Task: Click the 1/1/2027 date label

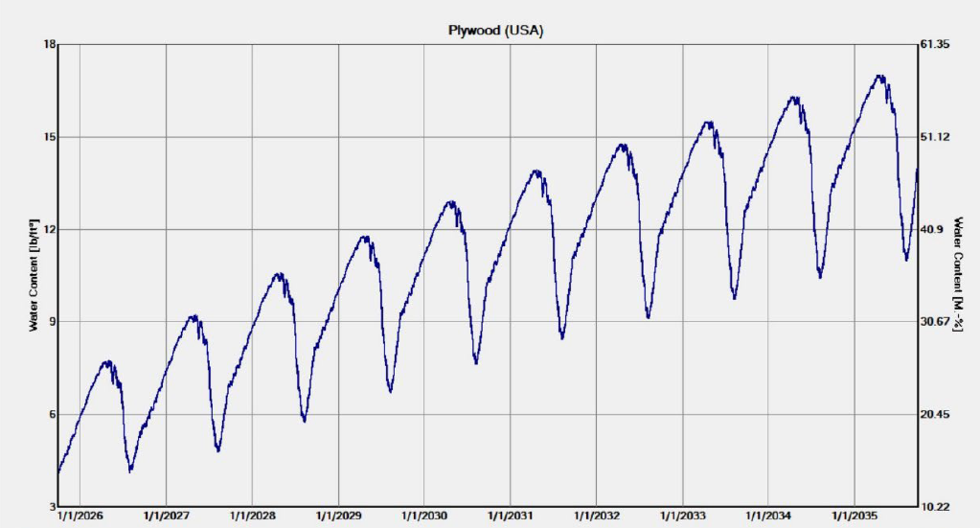Action: (167, 517)
